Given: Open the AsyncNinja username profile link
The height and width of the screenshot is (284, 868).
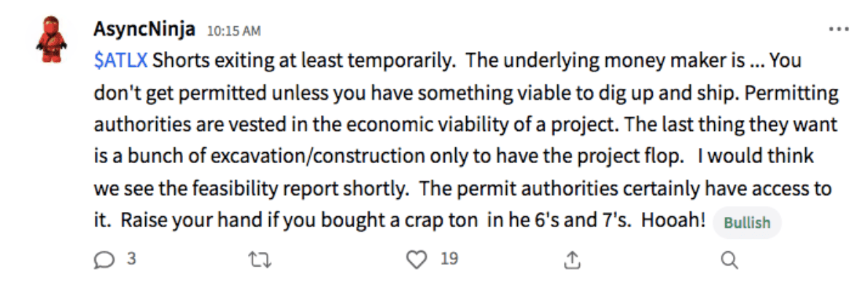Looking at the screenshot, I should pyautogui.click(x=144, y=28).
